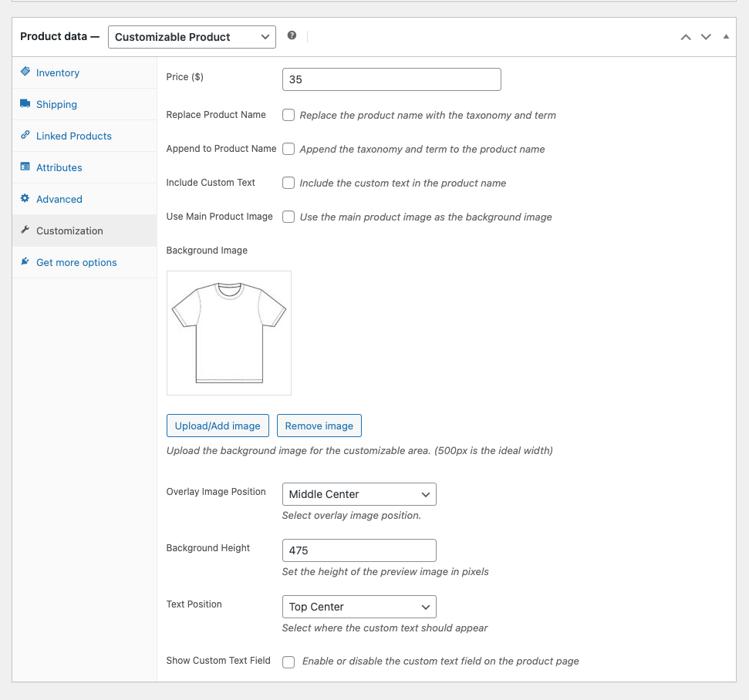Image resolution: width=749 pixels, height=700 pixels.
Task: Click the Remove image button
Action: pos(319,426)
